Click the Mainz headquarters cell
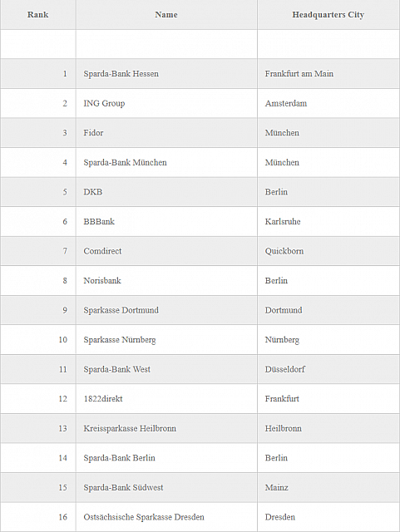400x532 pixels. pyautogui.click(x=328, y=488)
